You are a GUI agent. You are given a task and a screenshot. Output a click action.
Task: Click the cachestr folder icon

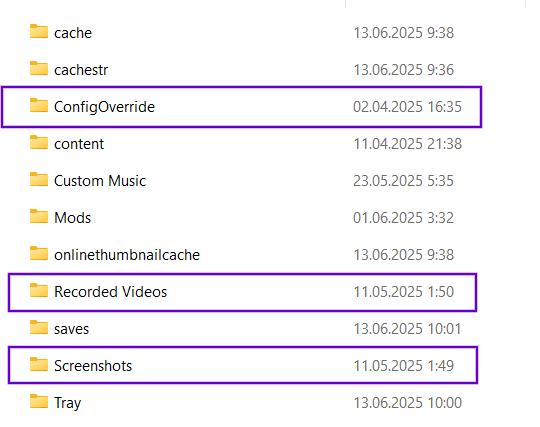pyautogui.click(x=39, y=68)
